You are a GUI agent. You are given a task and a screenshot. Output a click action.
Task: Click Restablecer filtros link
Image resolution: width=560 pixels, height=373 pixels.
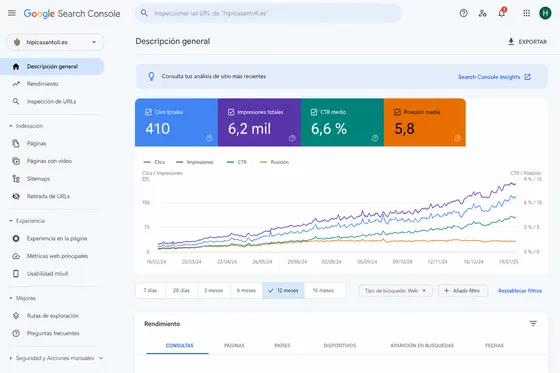pyautogui.click(x=520, y=291)
